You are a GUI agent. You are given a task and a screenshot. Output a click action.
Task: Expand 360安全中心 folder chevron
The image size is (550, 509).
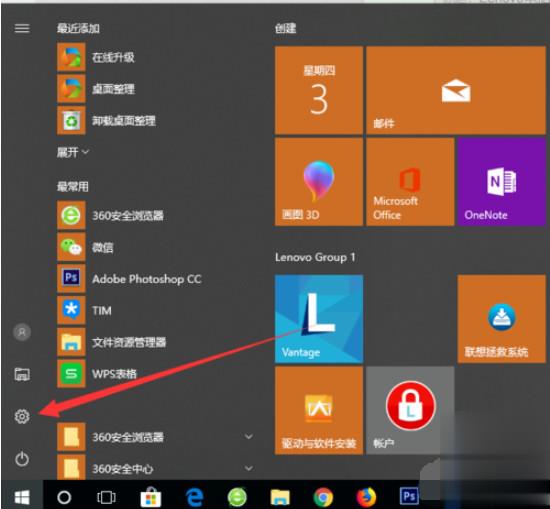pos(249,468)
